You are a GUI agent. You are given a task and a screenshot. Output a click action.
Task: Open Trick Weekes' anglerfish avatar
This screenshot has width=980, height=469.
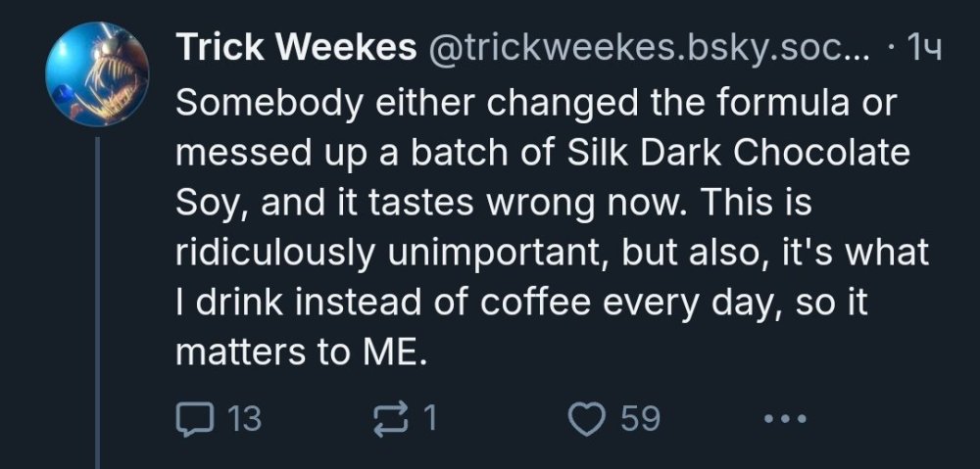[98, 73]
